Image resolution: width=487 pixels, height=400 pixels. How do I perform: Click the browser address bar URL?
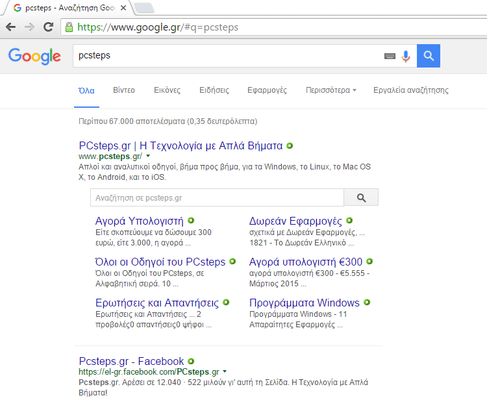[158, 27]
